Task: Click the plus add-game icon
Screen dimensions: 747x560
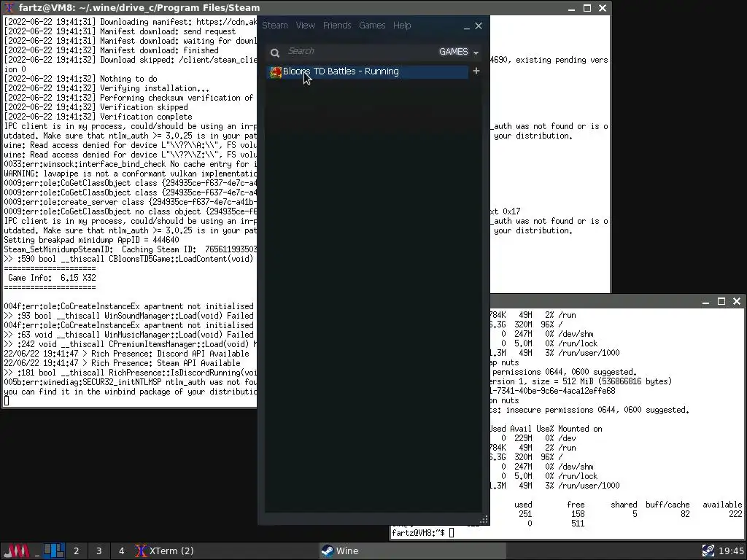Action: coord(476,71)
